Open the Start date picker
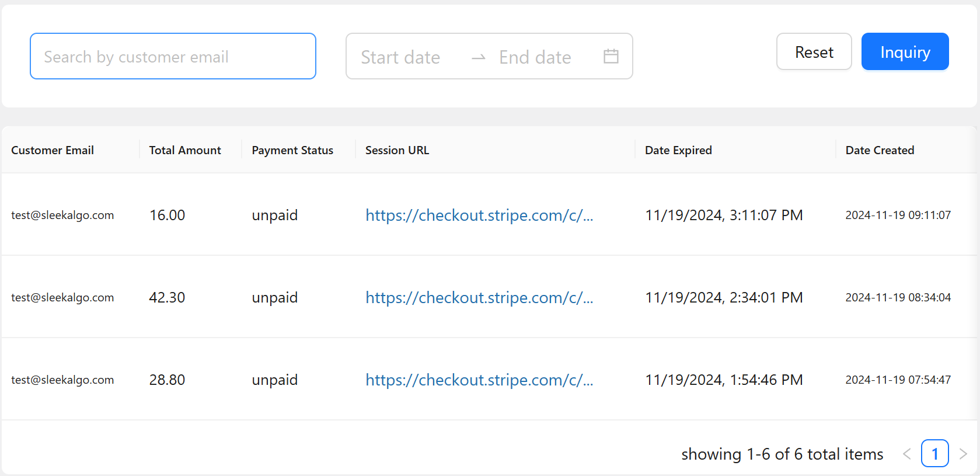This screenshot has height=476, width=980. (400, 57)
